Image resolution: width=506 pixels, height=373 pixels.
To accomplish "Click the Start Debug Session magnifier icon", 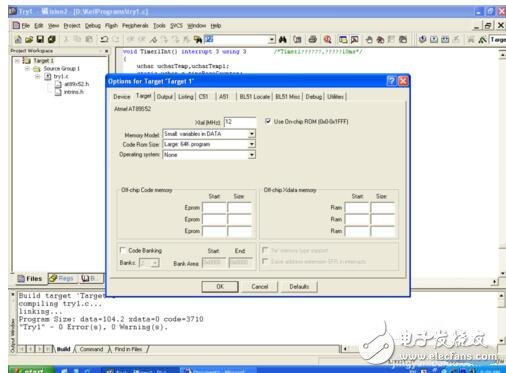I will tap(327, 39).
